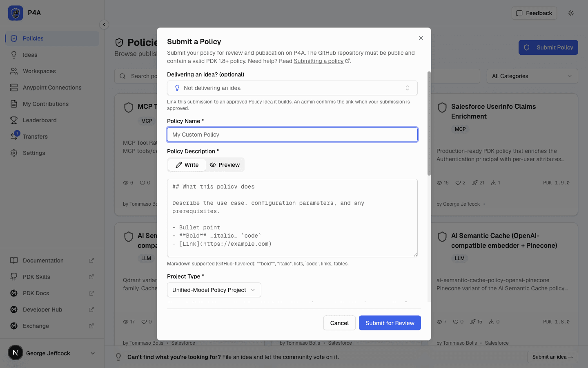588x368 pixels.
Task: Close the Submit a Policy dialog
Action: [x=421, y=38]
